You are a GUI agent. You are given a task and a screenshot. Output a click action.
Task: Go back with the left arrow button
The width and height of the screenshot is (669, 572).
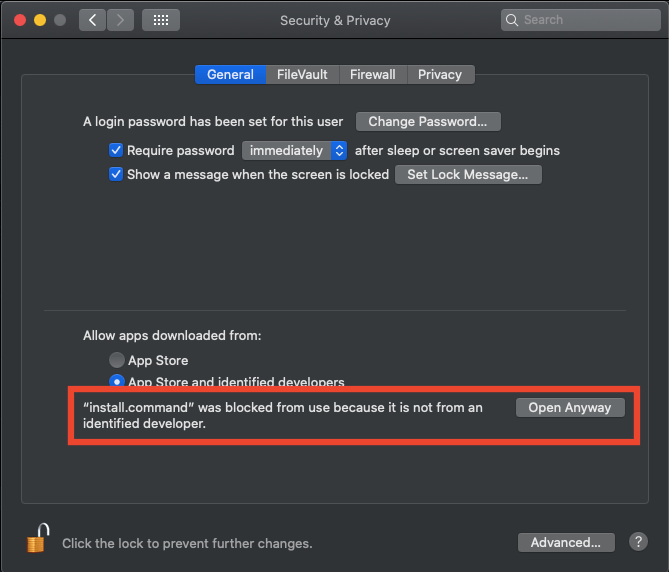pyautogui.click(x=92, y=20)
